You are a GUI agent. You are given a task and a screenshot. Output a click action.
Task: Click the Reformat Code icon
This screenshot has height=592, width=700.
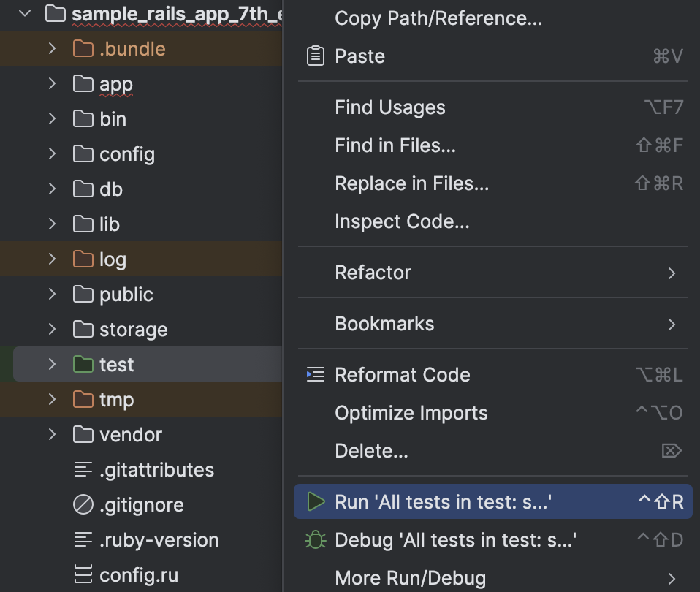coord(315,374)
